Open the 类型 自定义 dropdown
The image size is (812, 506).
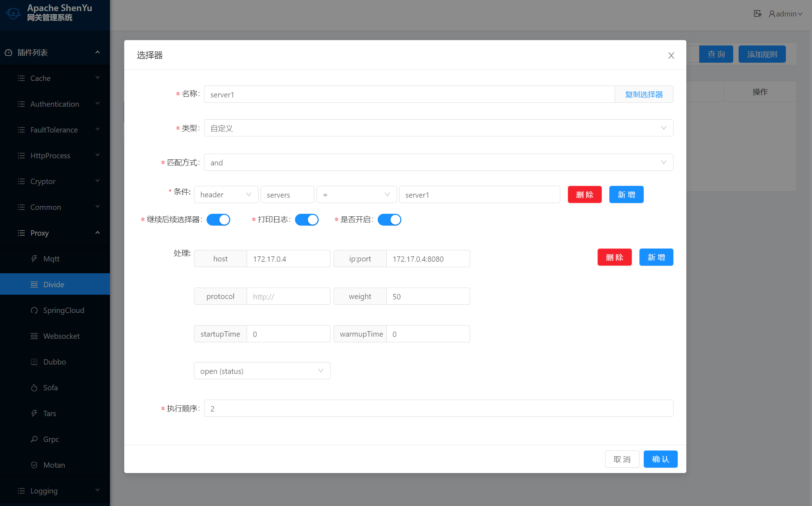438,128
